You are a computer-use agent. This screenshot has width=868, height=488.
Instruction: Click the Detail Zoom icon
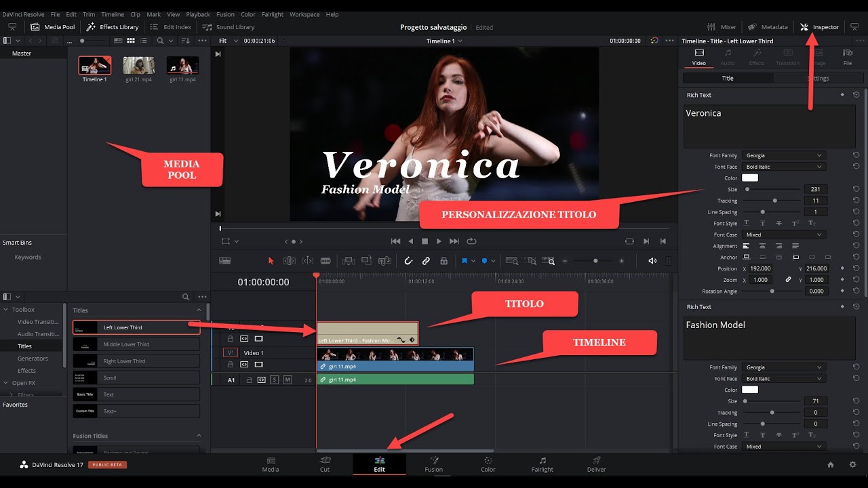point(532,260)
